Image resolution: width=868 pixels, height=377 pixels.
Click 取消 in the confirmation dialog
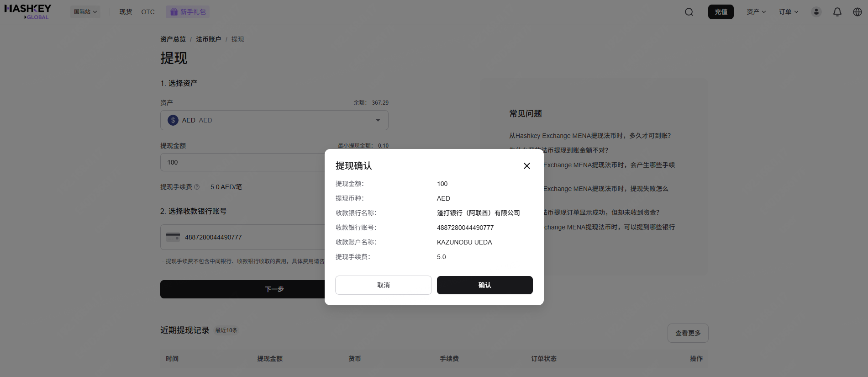pos(384,285)
